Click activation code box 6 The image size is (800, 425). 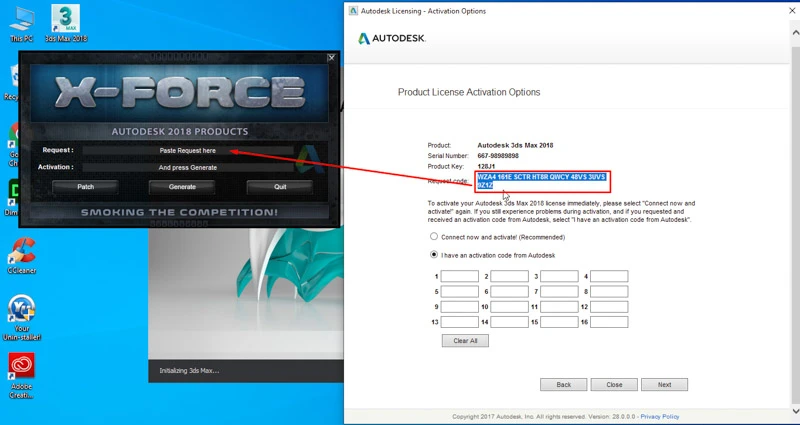(510, 292)
